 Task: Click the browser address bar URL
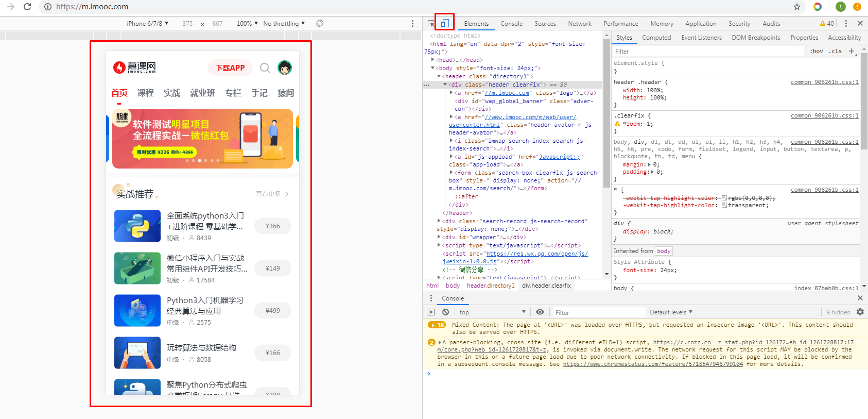(x=92, y=7)
